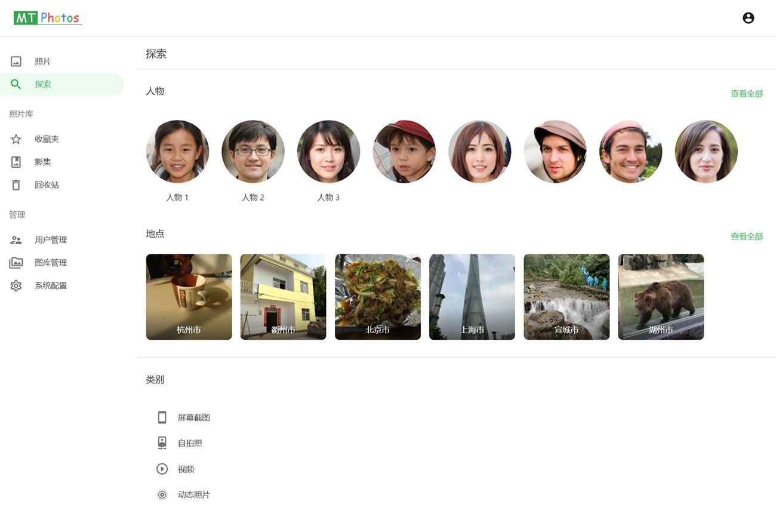The image size is (776, 532).
Task: Select the 照片 photos icon in sidebar
Action: [x=16, y=61]
